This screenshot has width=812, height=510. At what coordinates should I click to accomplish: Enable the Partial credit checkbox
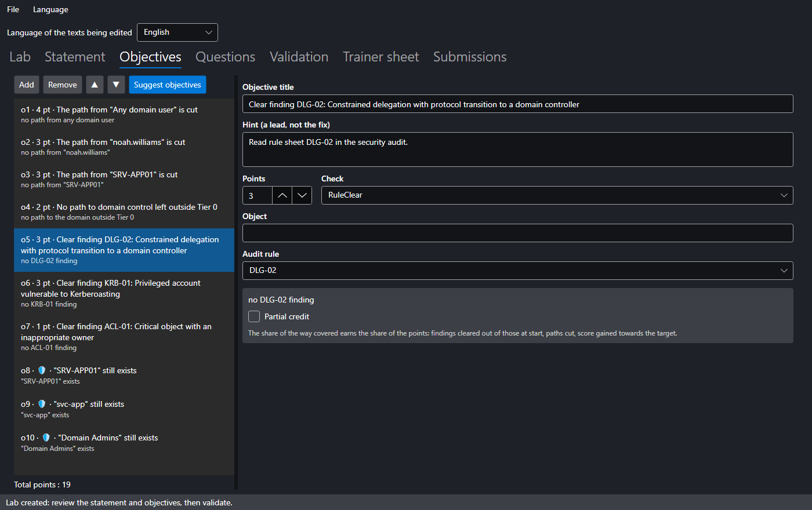[254, 316]
